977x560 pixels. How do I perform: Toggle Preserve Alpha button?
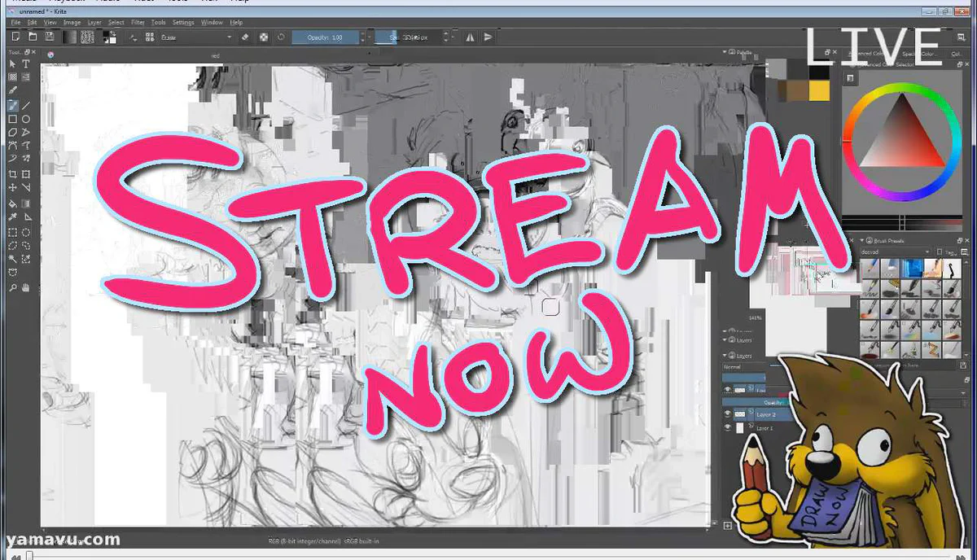pyautogui.click(x=264, y=37)
